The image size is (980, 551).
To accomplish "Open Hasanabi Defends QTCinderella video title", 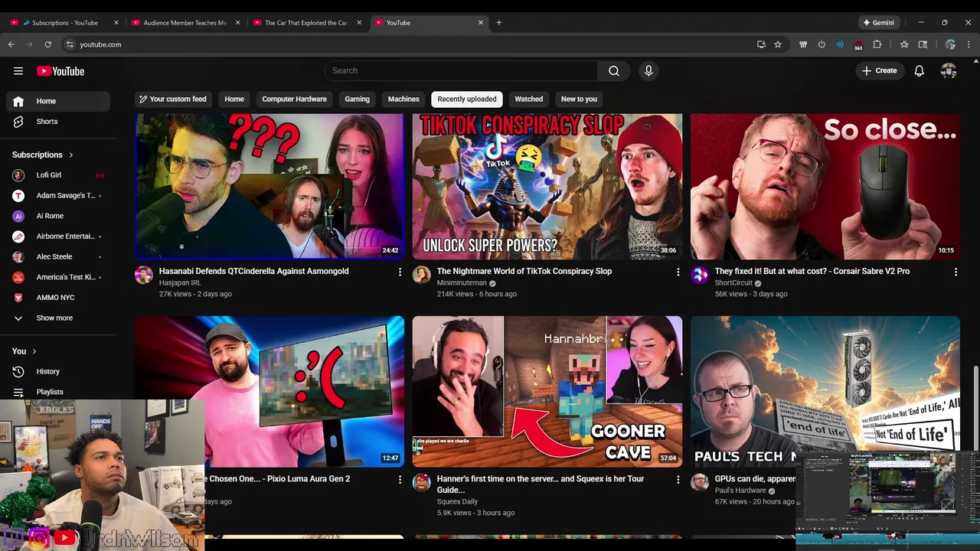I will 253,271.
